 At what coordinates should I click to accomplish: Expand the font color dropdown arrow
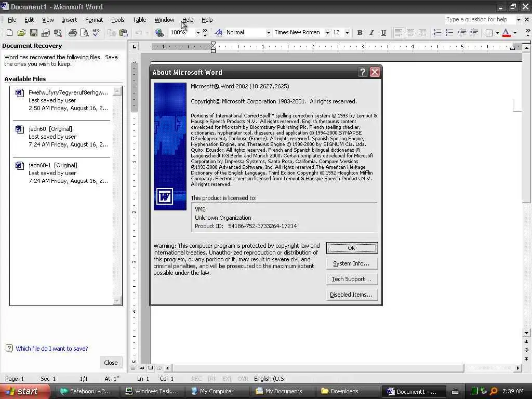pos(515,33)
